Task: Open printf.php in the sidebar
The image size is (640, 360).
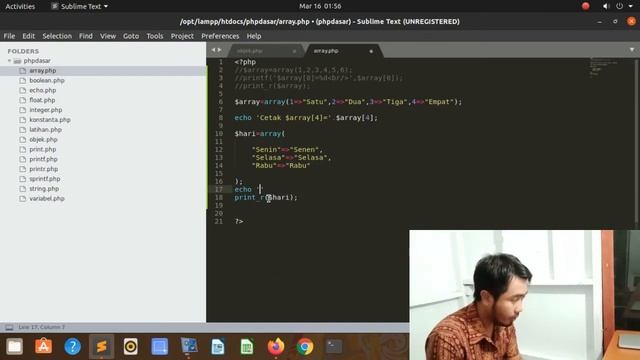Action: point(43,159)
